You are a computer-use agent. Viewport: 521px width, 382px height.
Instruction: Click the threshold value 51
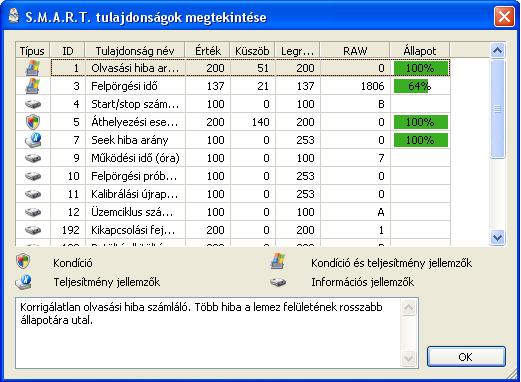point(263,68)
